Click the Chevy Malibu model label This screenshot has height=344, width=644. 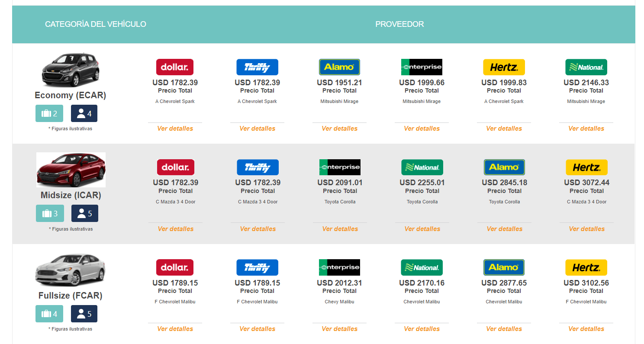tap(340, 302)
